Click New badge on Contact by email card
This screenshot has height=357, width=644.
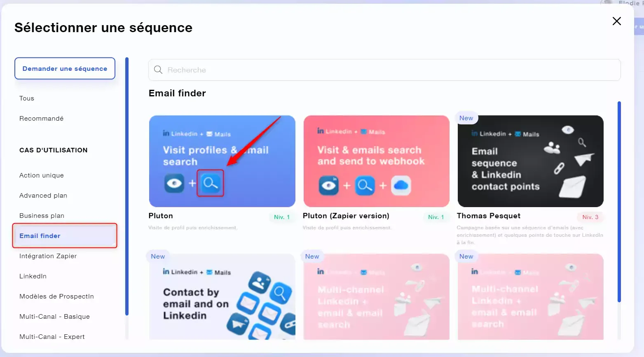pos(158,257)
